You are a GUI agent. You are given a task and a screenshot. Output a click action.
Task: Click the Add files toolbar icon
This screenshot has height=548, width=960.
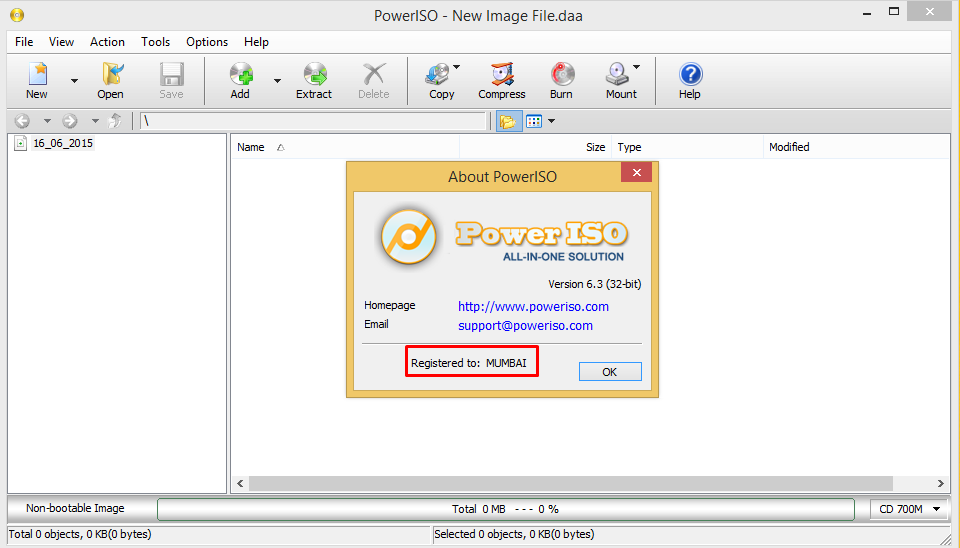(x=241, y=80)
